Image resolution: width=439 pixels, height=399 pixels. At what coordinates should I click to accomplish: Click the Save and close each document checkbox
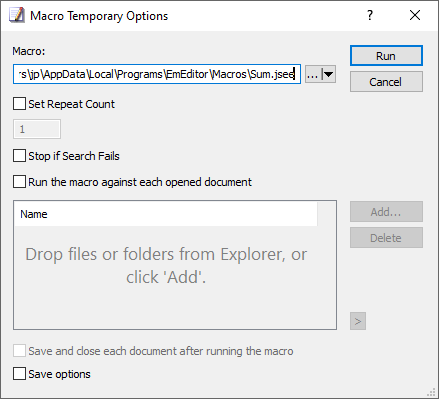pyautogui.click(x=19, y=351)
